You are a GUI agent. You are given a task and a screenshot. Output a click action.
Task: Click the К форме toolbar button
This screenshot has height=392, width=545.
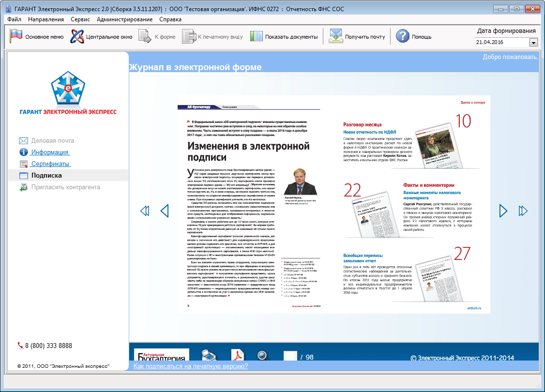click(x=157, y=36)
